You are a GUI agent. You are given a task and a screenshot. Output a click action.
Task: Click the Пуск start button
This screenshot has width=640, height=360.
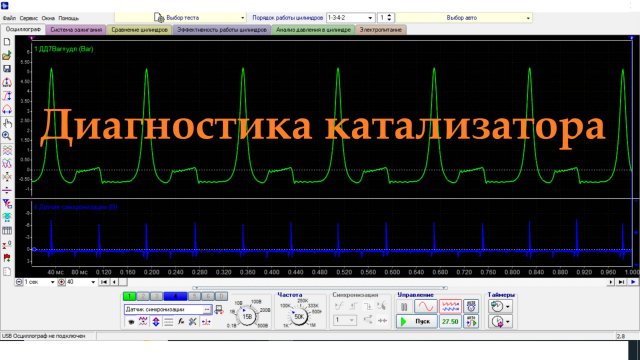pos(417,322)
